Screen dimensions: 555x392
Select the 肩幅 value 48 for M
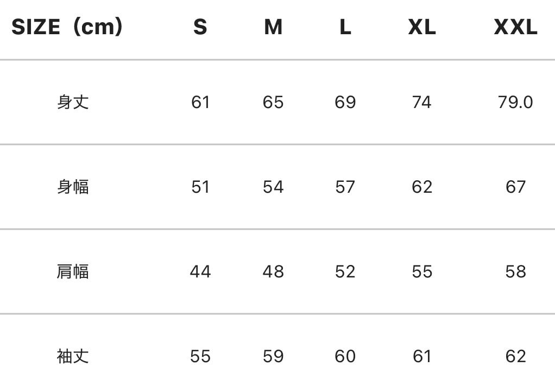coord(273,271)
